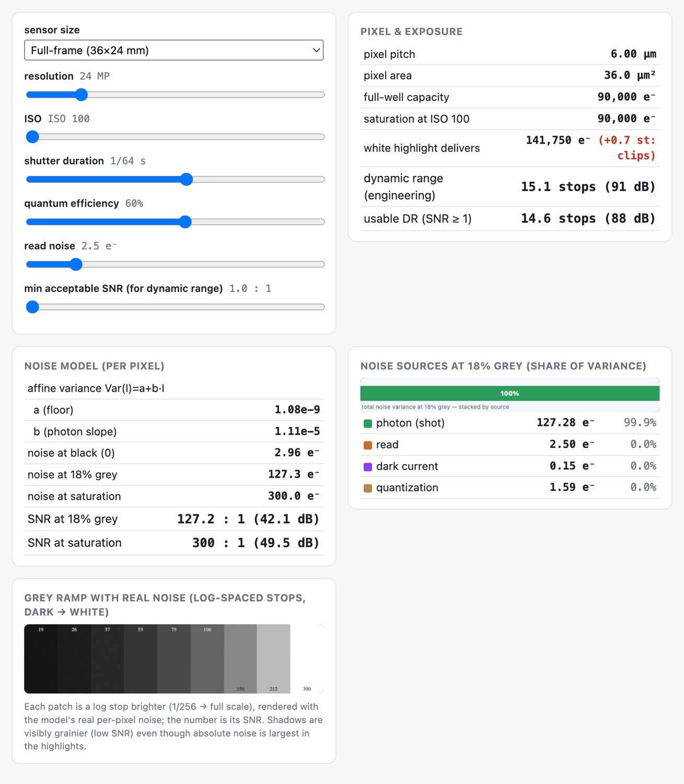
Task: Click the min acceptable SNR slider handle
Action: 32,307
